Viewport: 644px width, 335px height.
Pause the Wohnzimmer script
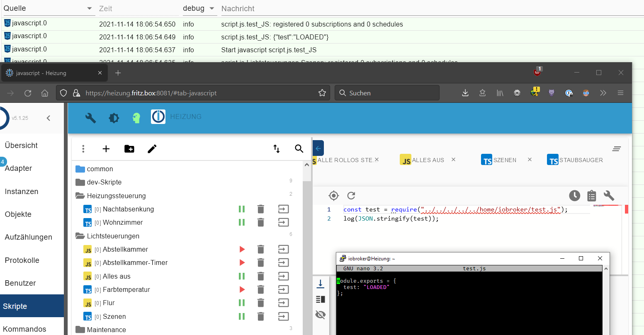242,223
